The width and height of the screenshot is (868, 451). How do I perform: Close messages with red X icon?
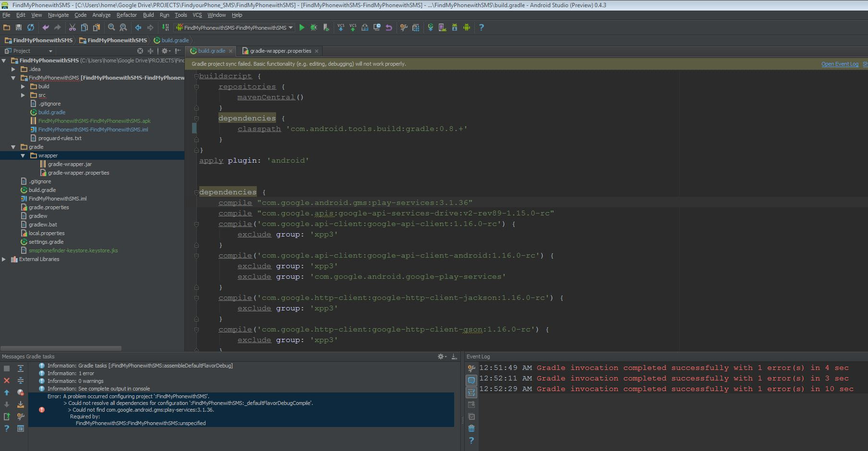point(7,380)
